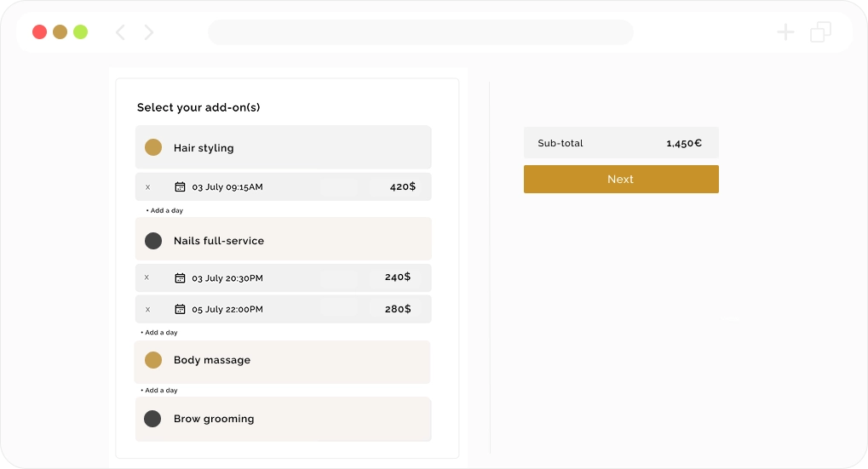Remove the 05 July 22:00PM booking

[147, 309]
